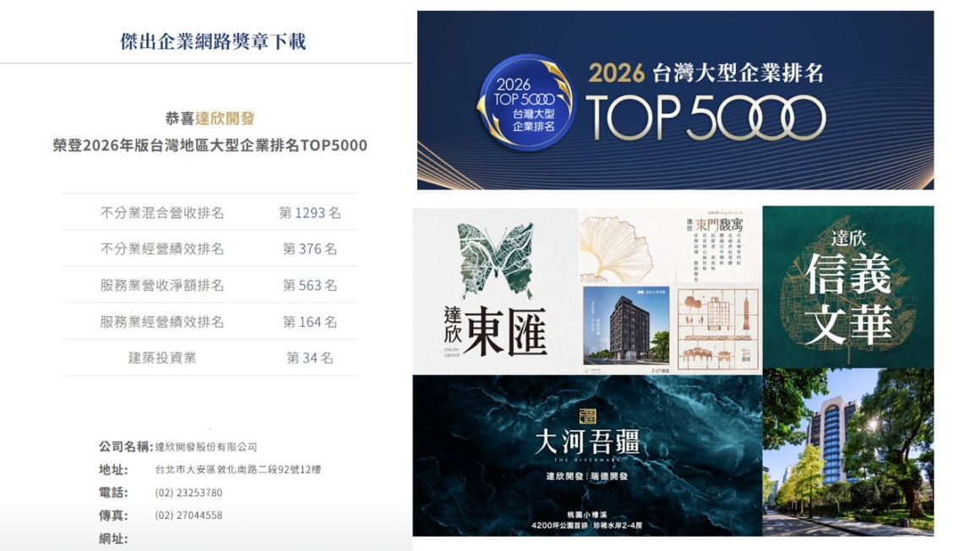Click phone number (02) 23253780
Screen dimensions: 980x551
click(188, 493)
